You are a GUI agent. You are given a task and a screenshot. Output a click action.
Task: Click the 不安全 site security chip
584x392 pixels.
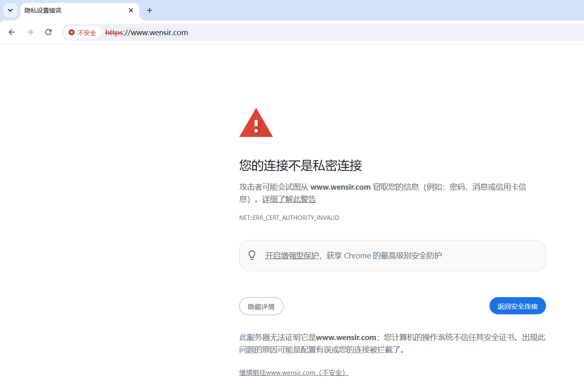(x=83, y=33)
